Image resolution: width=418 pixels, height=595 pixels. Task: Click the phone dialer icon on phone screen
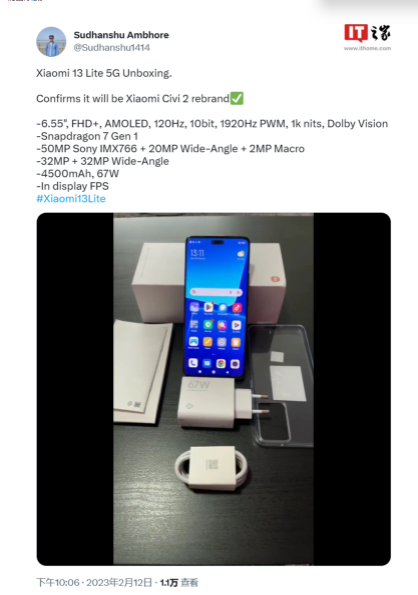193,363
